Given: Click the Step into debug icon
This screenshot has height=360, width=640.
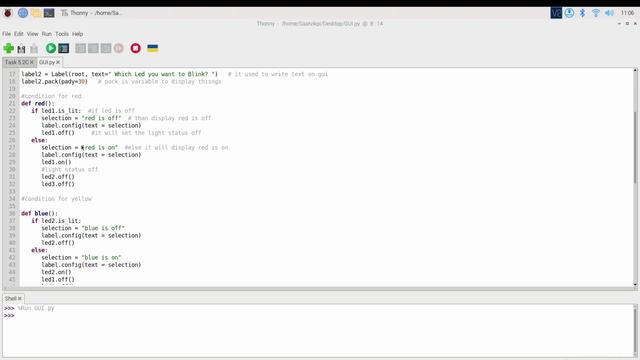Looking at the screenshot, I should pos(93,49).
